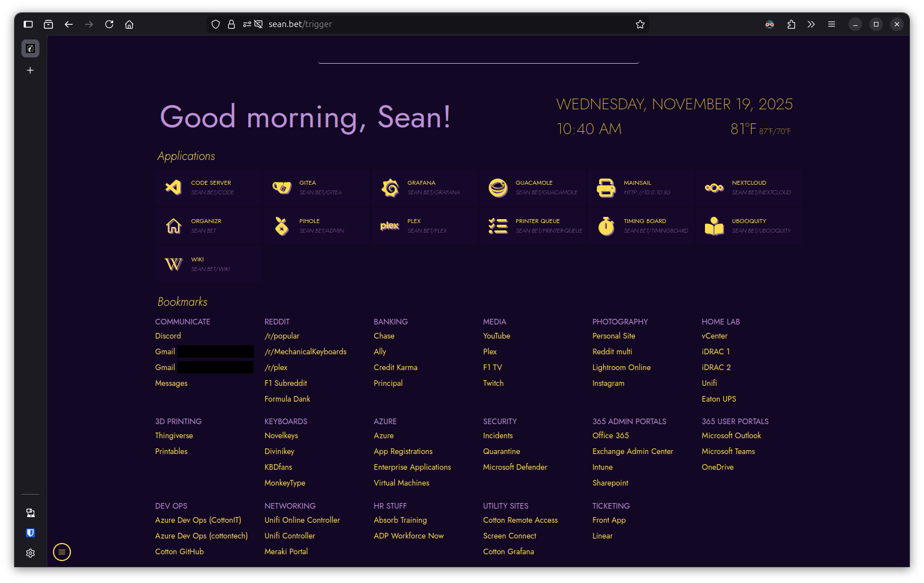The image size is (924, 583).
Task: Open the round yellow page menu button
Action: coord(62,552)
